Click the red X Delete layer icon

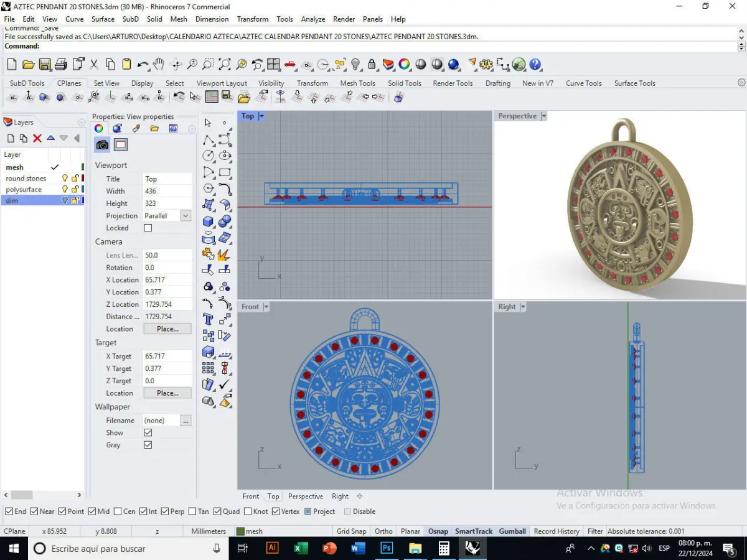(x=37, y=138)
